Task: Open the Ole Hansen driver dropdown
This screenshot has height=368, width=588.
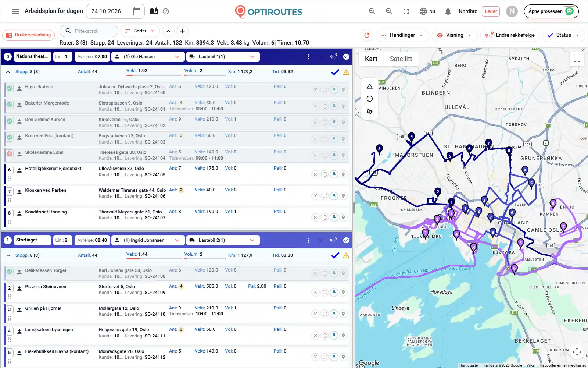Action: pyautogui.click(x=147, y=57)
